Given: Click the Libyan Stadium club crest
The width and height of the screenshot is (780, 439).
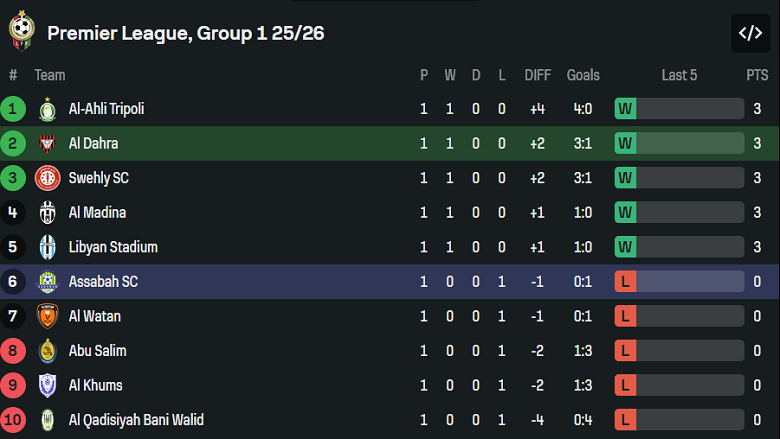Looking at the screenshot, I should 48,247.
